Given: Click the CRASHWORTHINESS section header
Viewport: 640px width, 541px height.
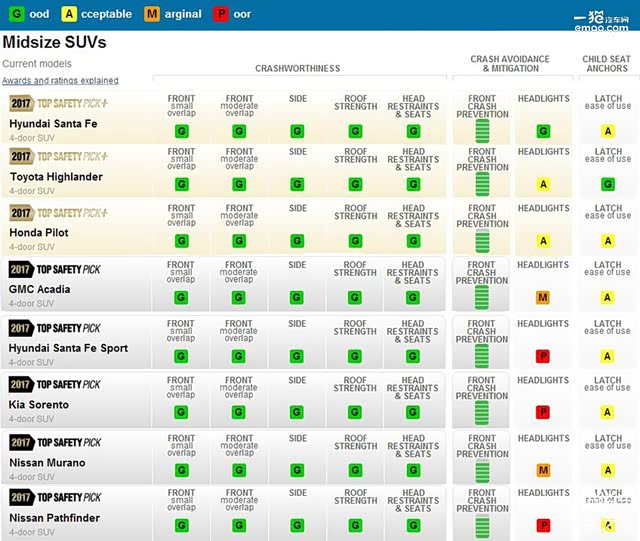Looking at the screenshot, I should (298, 68).
